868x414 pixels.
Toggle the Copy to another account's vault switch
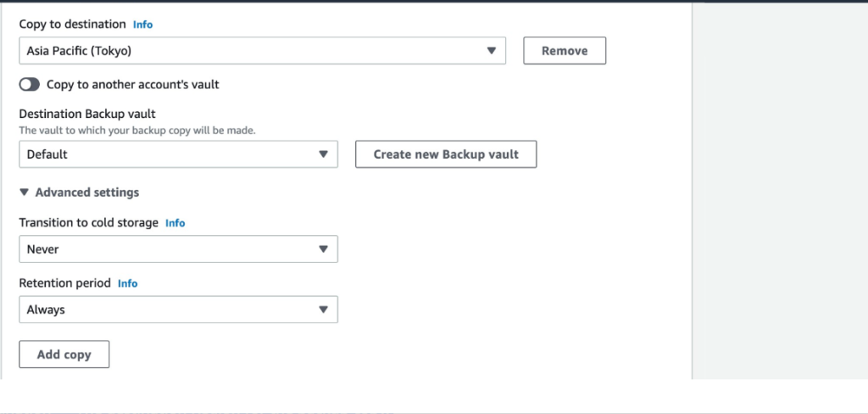tap(30, 84)
